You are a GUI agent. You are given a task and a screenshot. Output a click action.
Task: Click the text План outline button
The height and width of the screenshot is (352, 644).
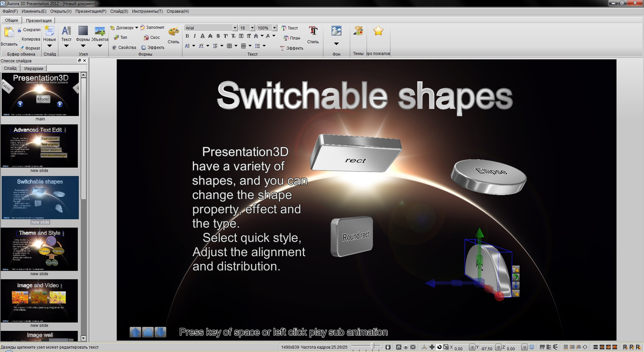click(292, 38)
